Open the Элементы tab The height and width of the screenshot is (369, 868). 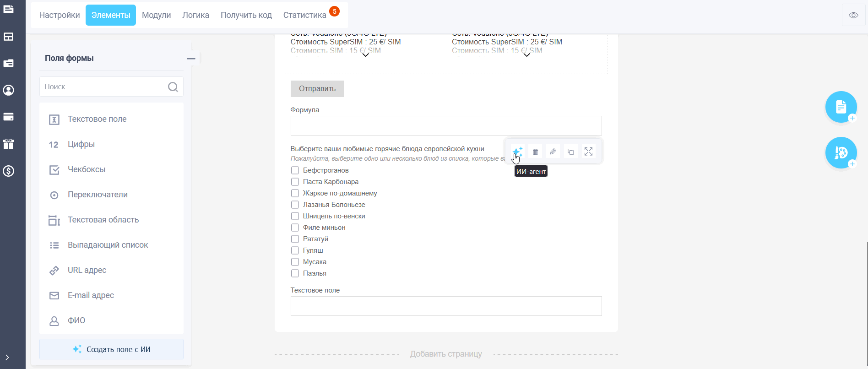[111, 15]
